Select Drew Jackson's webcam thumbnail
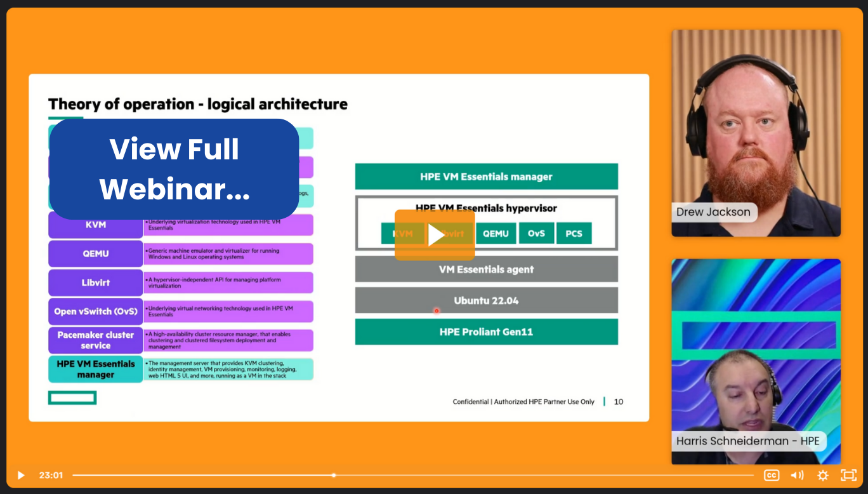Image resolution: width=868 pixels, height=494 pixels. (x=756, y=133)
